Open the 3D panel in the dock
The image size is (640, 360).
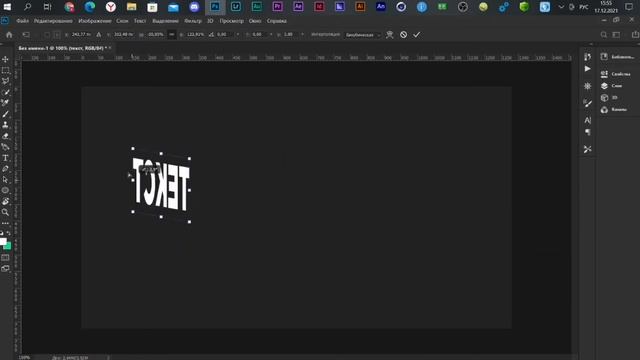pyautogui.click(x=609, y=98)
